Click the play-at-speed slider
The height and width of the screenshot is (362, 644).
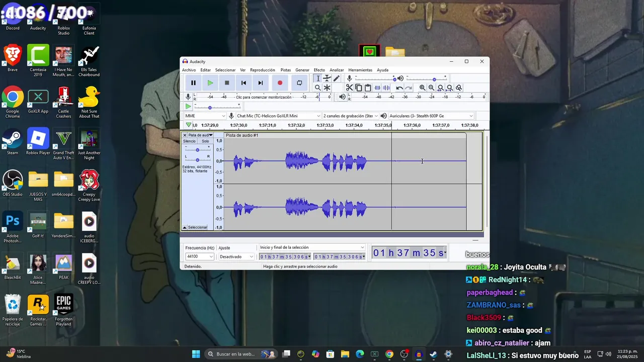[217, 107]
